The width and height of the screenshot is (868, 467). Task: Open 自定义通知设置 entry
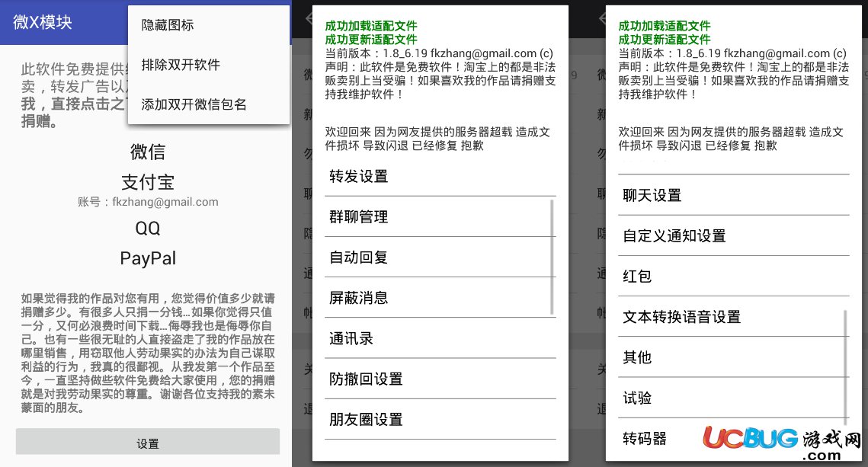[x=733, y=235]
